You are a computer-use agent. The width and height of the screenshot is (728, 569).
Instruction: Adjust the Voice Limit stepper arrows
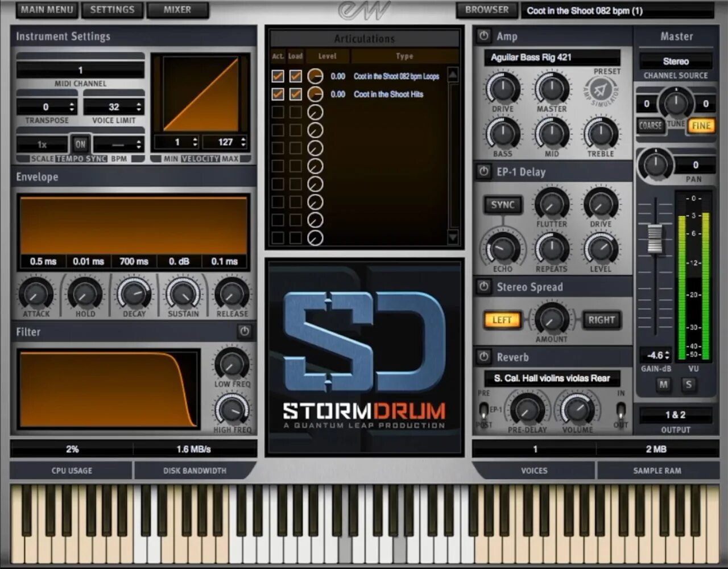point(139,107)
